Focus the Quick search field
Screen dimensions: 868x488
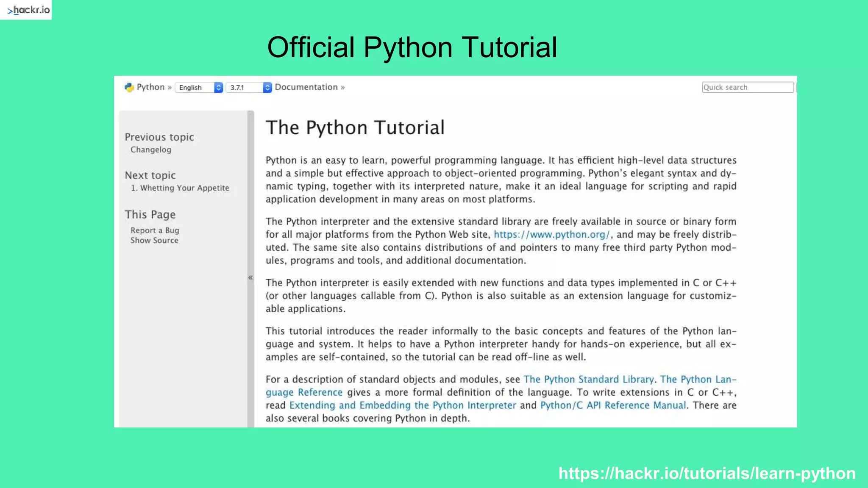[748, 87]
